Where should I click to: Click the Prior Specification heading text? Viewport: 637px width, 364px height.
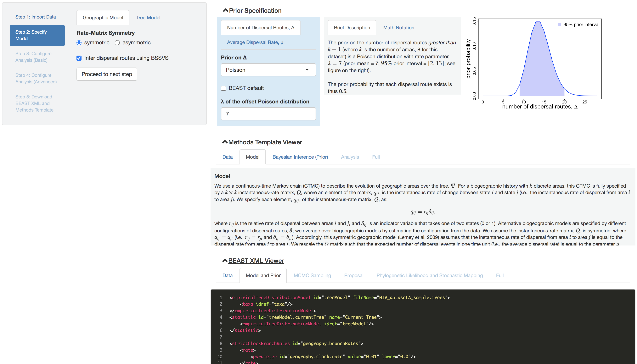point(255,10)
